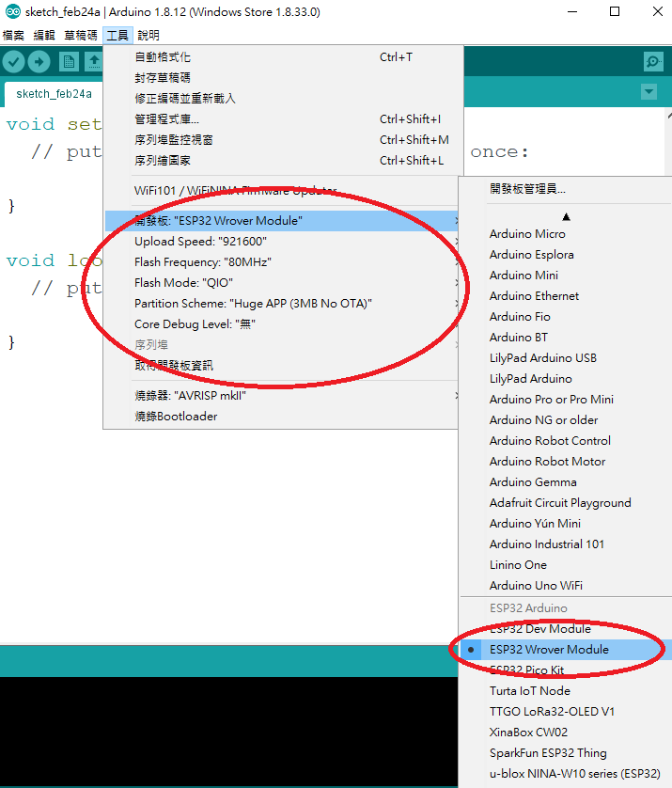Open the 草稿碼 menu

81,35
